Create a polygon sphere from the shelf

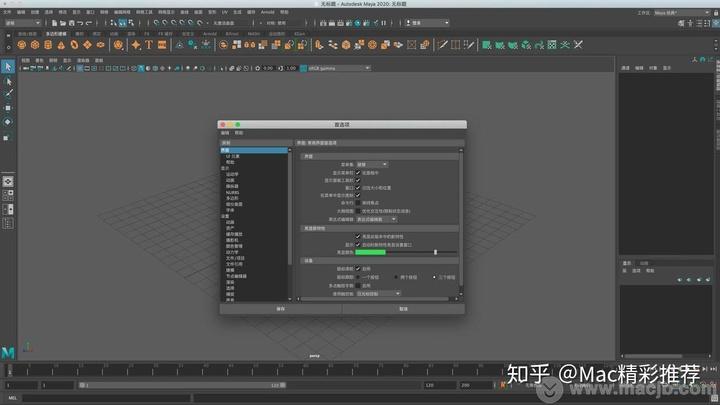22,45
